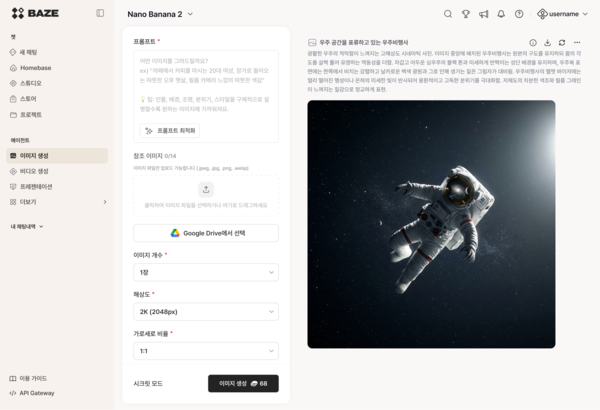Screen dimensions: 600x410
Task: Toggle 시크릿 모드
Action: point(148,383)
